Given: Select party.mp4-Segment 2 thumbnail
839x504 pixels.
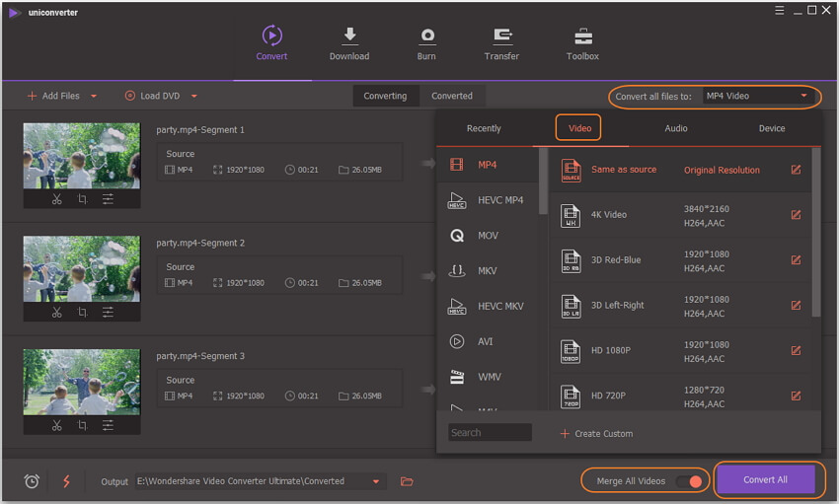Looking at the screenshot, I should [x=82, y=269].
